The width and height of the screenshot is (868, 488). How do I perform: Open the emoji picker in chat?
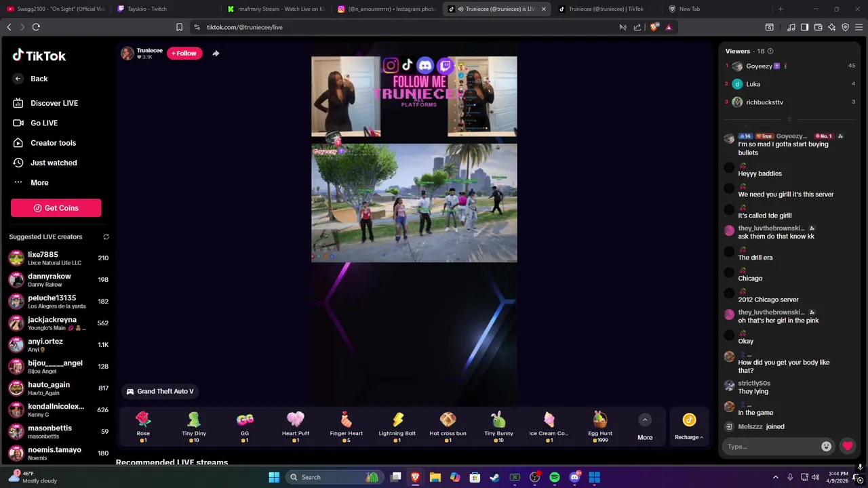click(826, 446)
